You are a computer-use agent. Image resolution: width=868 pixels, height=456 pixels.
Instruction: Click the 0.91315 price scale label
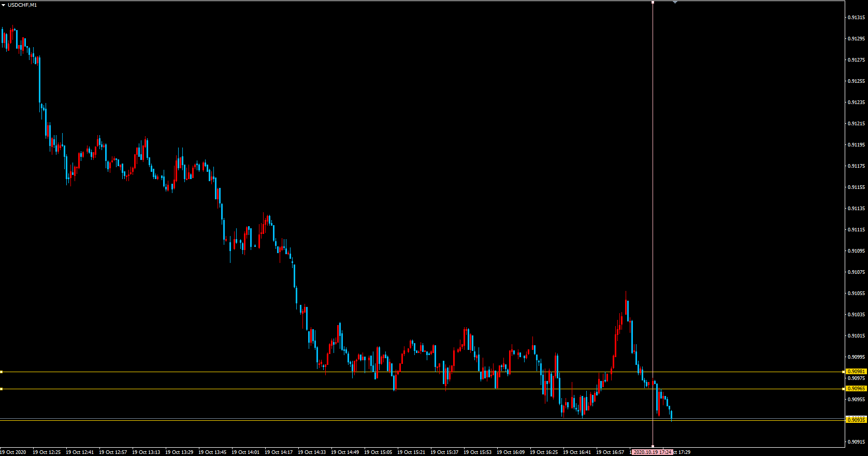pyautogui.click(x=856, y=18)
